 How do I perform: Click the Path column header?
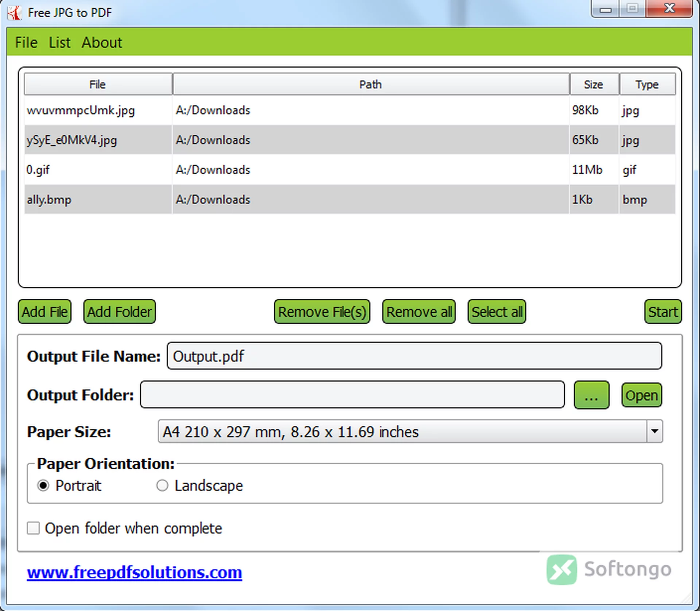coord(371,84)
